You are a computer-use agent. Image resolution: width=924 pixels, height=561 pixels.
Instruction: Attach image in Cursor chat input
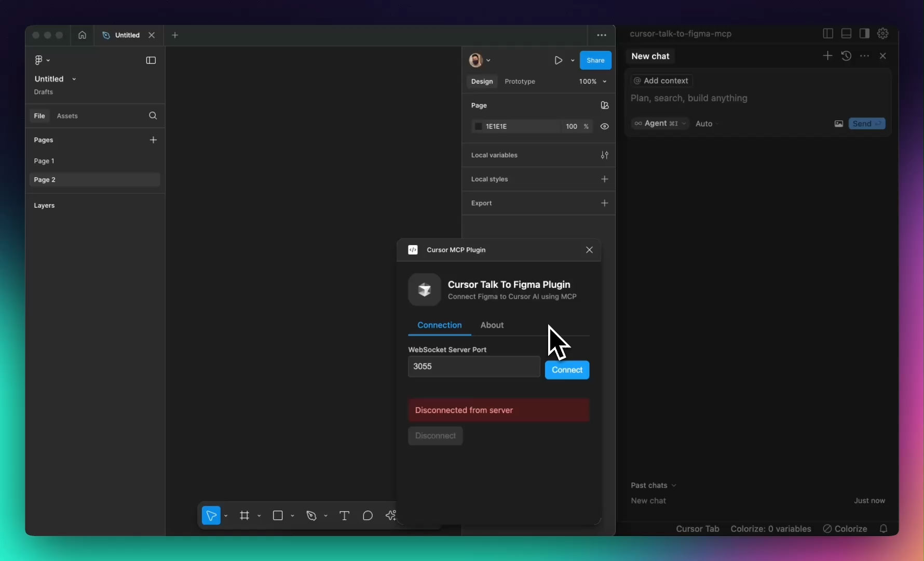(x=838, y=124)
